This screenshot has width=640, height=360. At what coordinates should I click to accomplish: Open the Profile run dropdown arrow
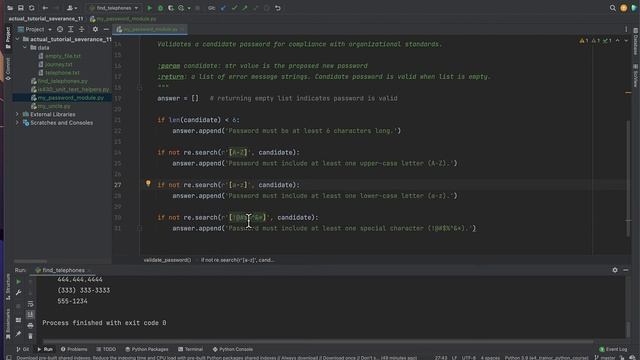[x=189, y=8]
